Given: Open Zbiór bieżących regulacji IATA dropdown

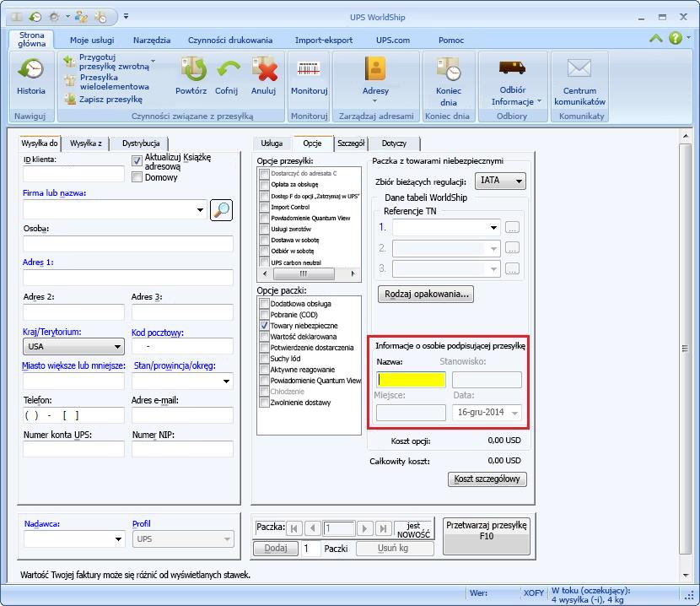Looking at the screenshot, I should (519, 181).
